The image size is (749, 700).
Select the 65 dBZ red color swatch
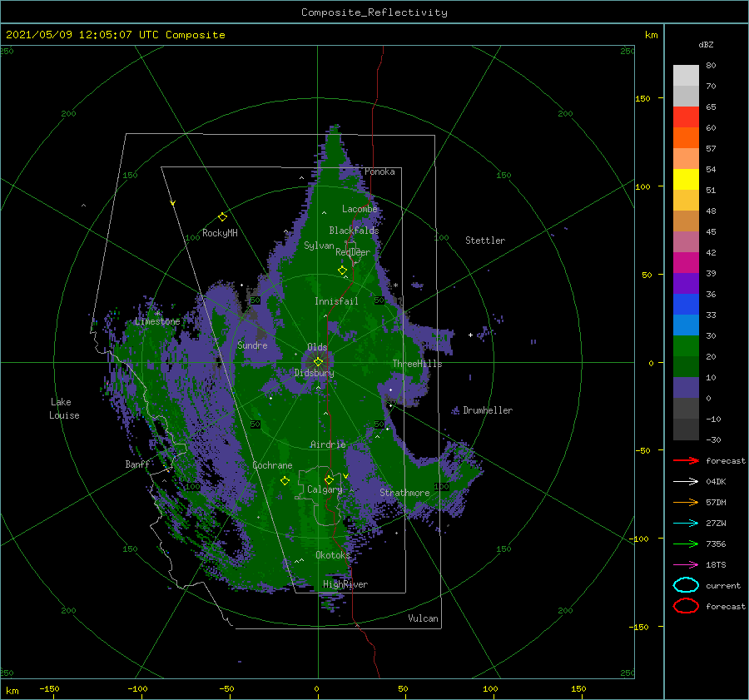click(x=686, y=117)
